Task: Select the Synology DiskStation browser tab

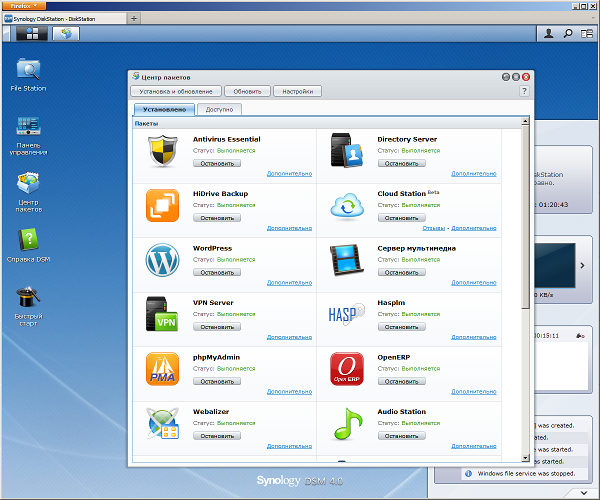Action: click(65, 18)
